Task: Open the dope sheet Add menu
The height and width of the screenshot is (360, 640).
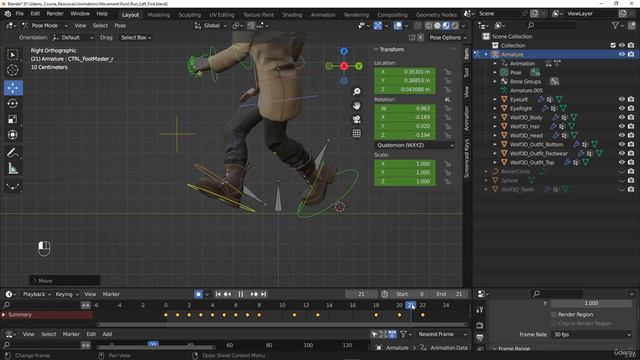Action: 107,334
